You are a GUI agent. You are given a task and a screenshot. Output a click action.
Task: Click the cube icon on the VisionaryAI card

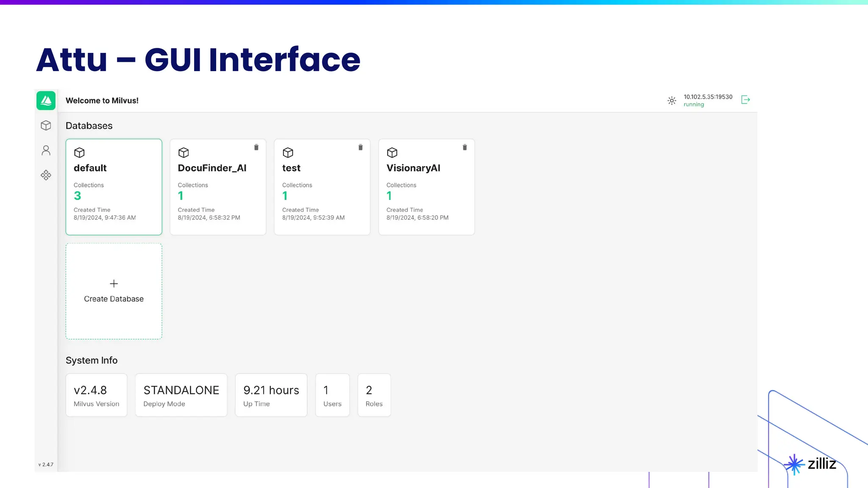pyautogui.click(x=392, y=152)
